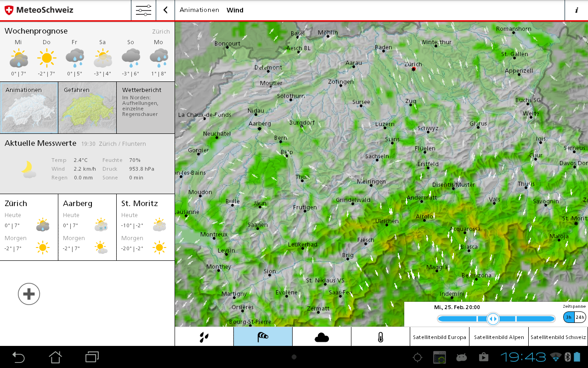Screen dimensions: 588x368
Task: Click the Bluetooth status icon
Action: click(x=568, y=357)
